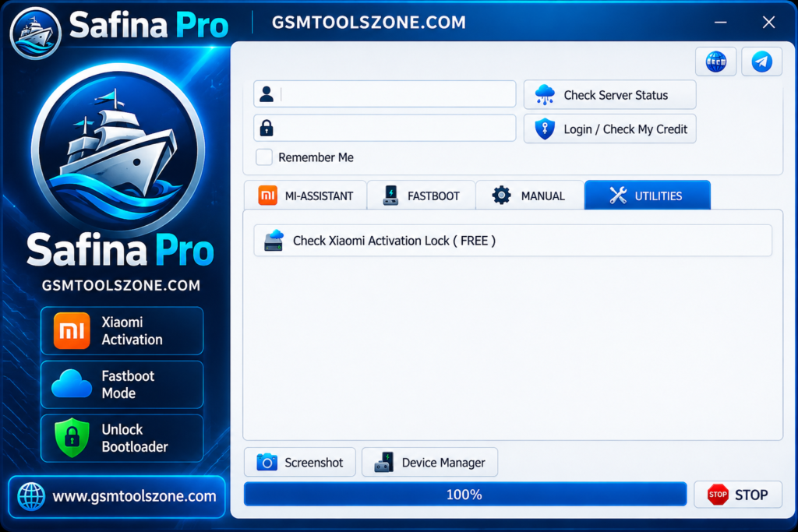Click the red STOP sign icon
This screenshot has width=798, height=532.
click(x=718, y=495)
